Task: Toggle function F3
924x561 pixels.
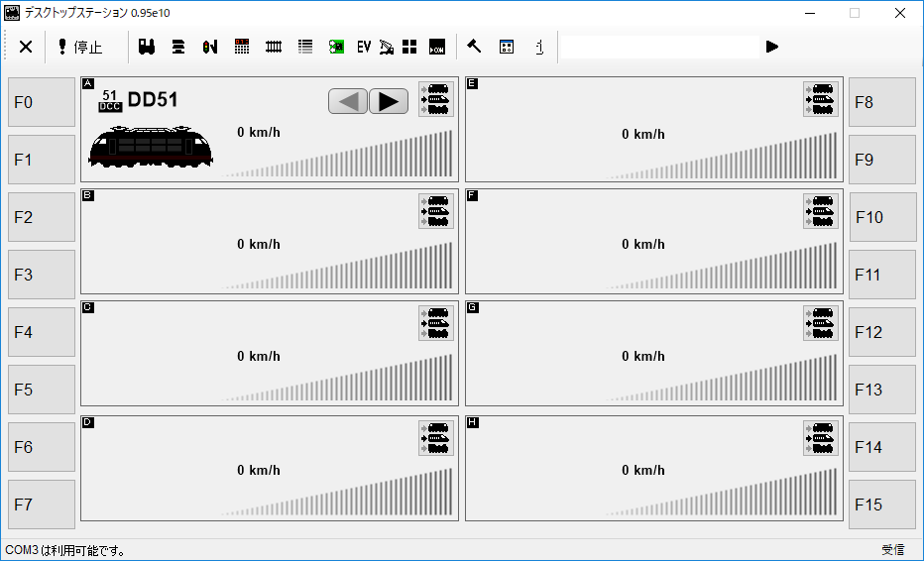Action: (x=42, y=275)
